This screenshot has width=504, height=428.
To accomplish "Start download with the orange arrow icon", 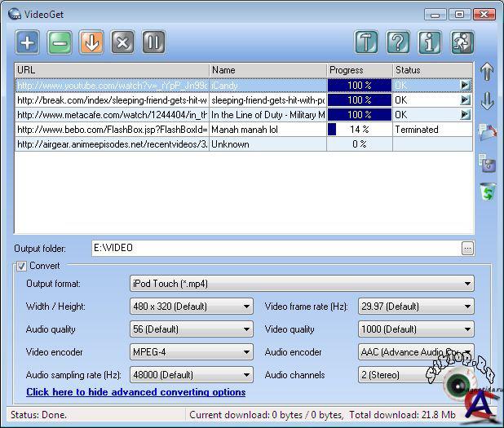I will [91, 42].
